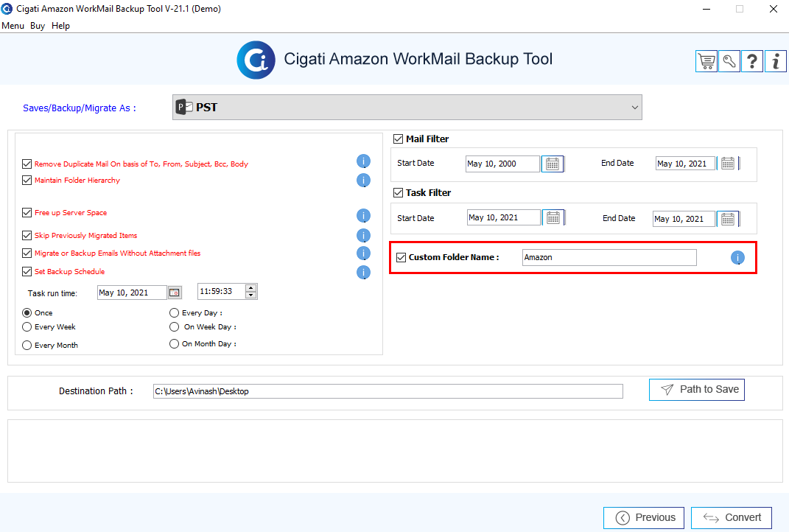The width and height of the screenshot is (789, 532).
Task: Open the question mark help icon
Action: pyautogui.click(x=751, y=61)
